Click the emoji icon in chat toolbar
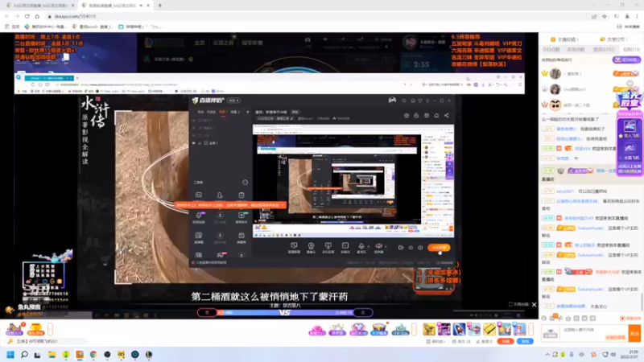The height and width of the screenshot is (362, 644). point(544,318)
